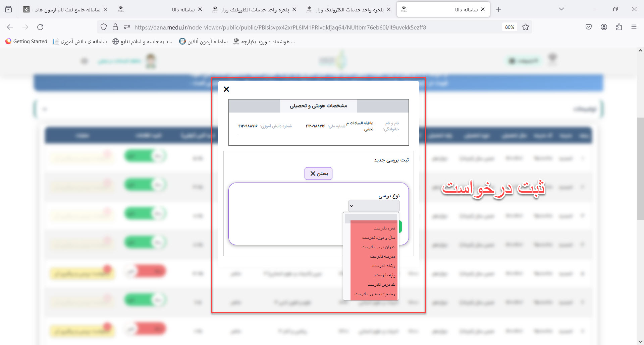This screenshot has width=644, height=345.
Task: Open the نوع بررسی dropdown
Action: 374,206
